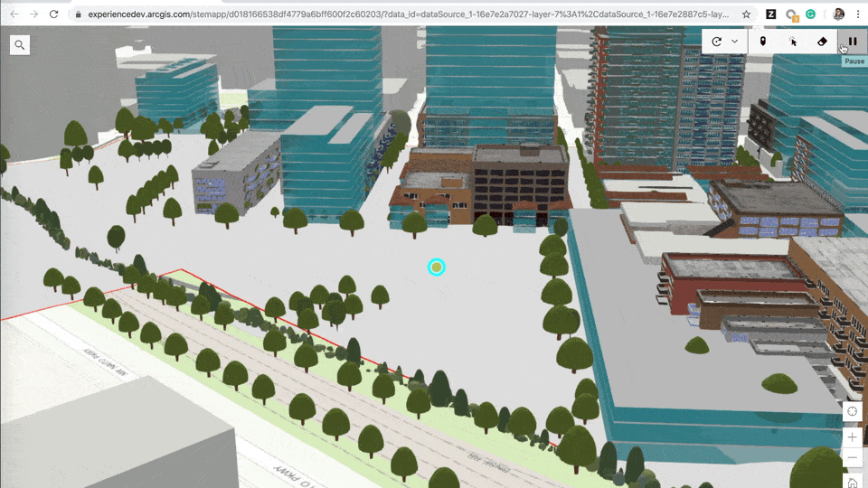Screen dimensions: 868x488
Task: Open the Chrome three-dot menu
Action: click(858, 14)
